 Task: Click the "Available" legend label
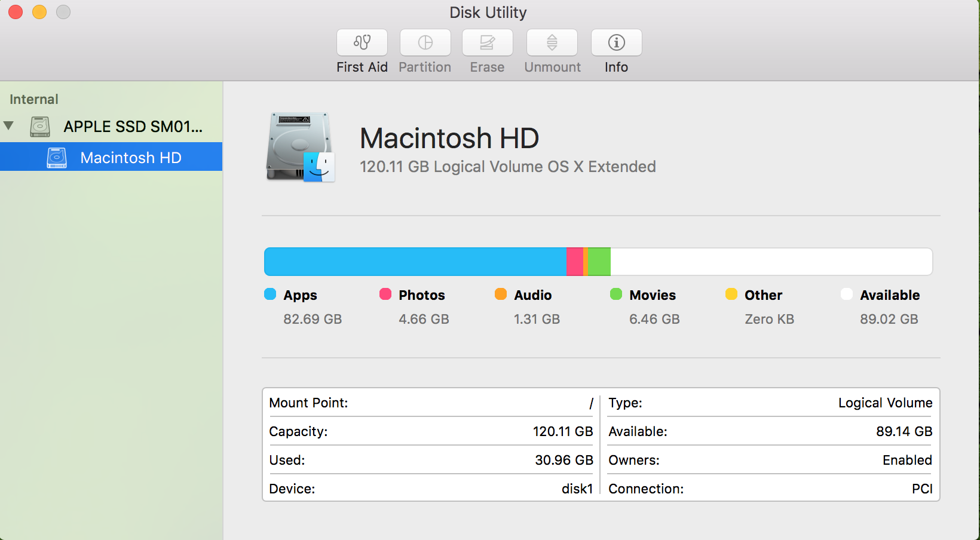click(890, 295)
